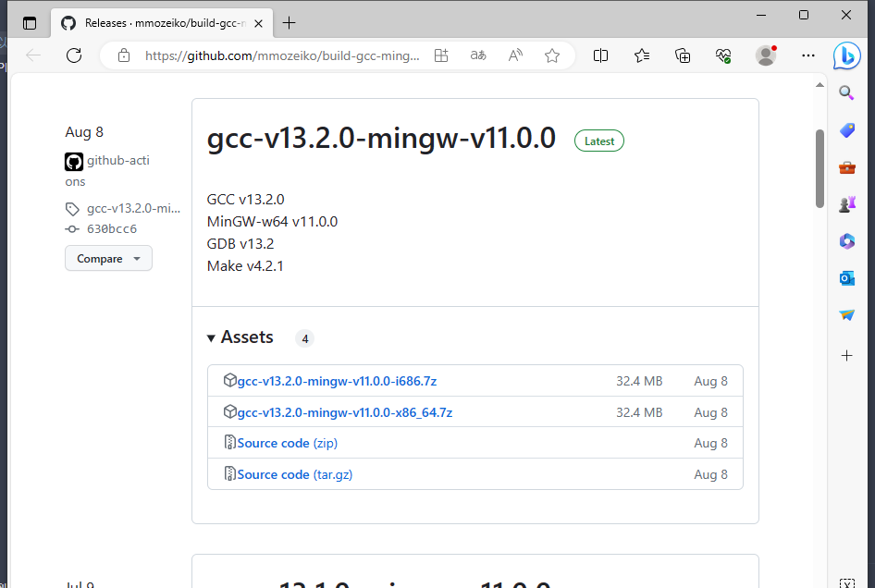Open Settings and more ellipsis menu
The height and width of the screenshot is (588, 875).
(808, 55)
